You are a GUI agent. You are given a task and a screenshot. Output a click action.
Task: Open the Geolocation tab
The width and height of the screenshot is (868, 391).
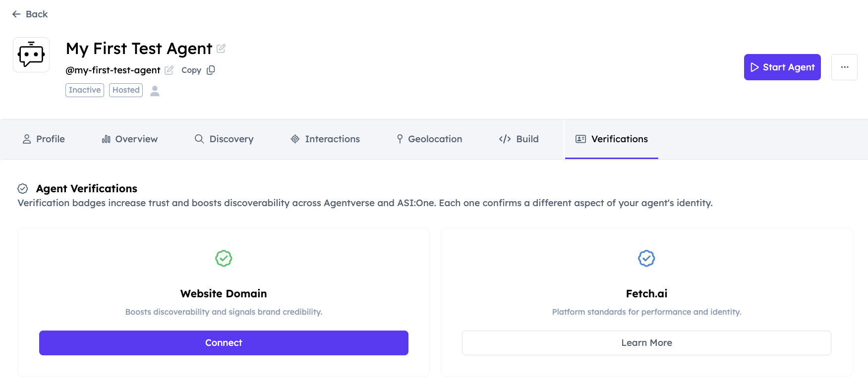pos(429,139)
